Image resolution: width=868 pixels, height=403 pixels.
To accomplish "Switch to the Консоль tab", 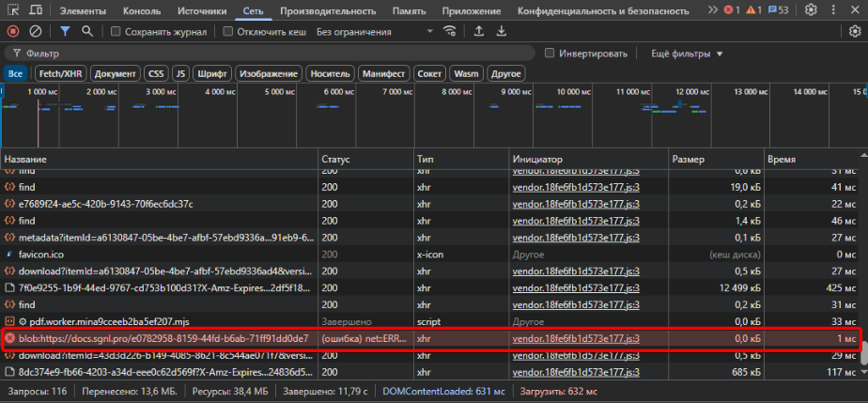I will 145,10.
